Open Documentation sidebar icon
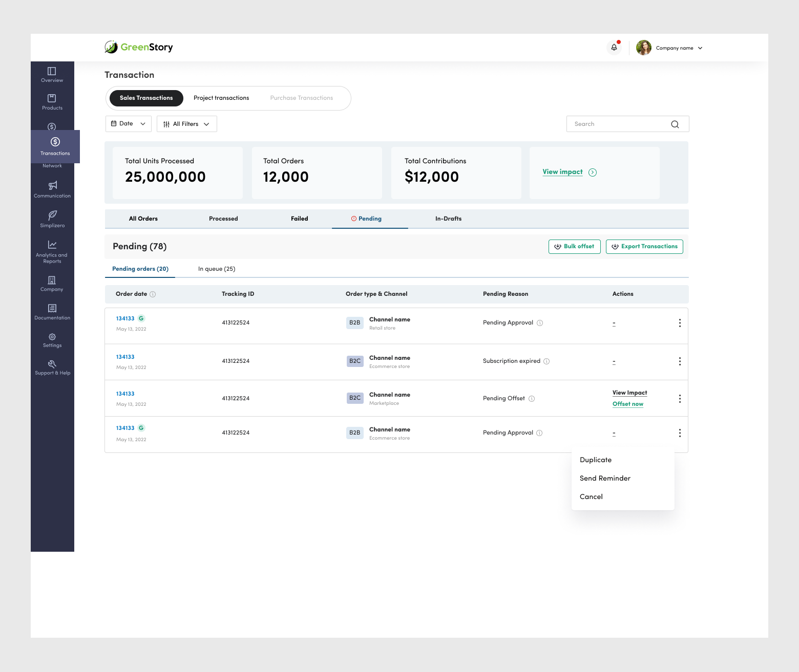Image resolution: width=799 pixels, height=672 pixels. coord(52,308)
